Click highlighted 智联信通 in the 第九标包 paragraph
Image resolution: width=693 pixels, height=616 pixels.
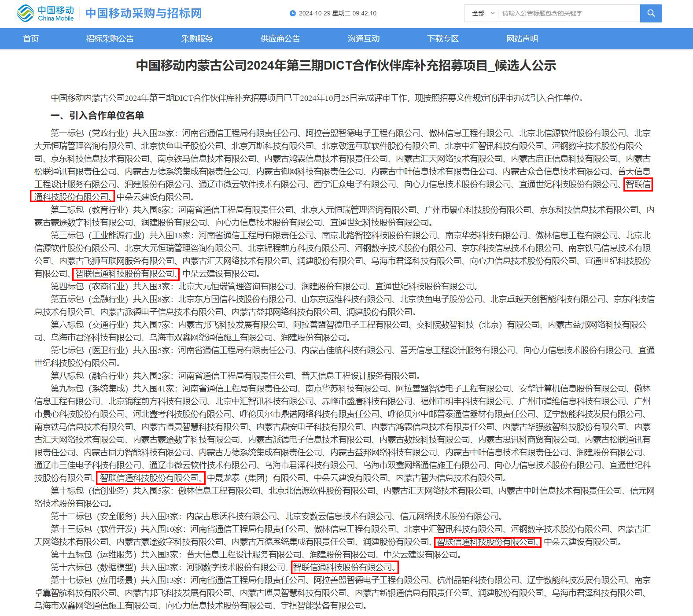(x=151, y=478)
